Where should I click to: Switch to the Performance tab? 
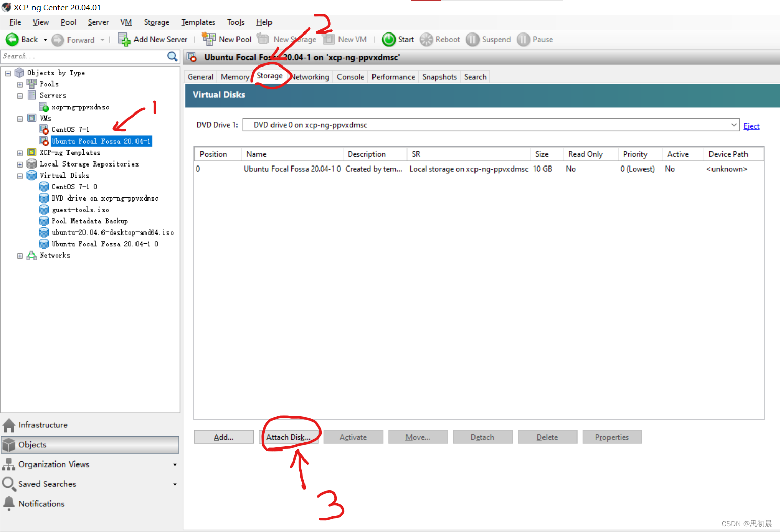pos(393,77)
